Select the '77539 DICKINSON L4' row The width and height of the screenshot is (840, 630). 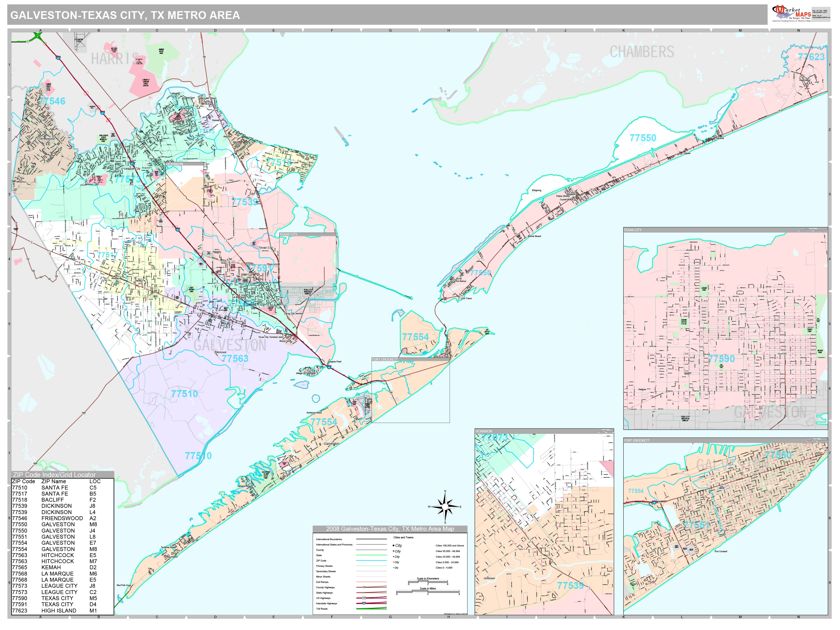[x=63, y=512]
